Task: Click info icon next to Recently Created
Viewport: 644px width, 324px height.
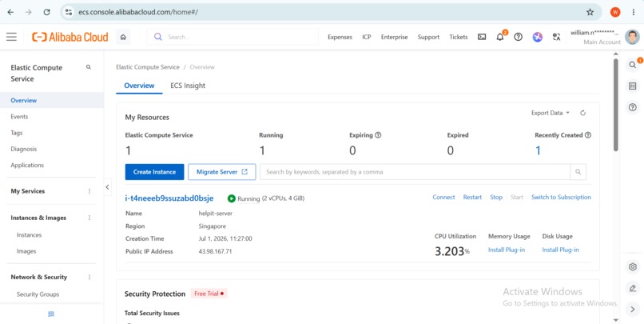Action: [588, 135]
